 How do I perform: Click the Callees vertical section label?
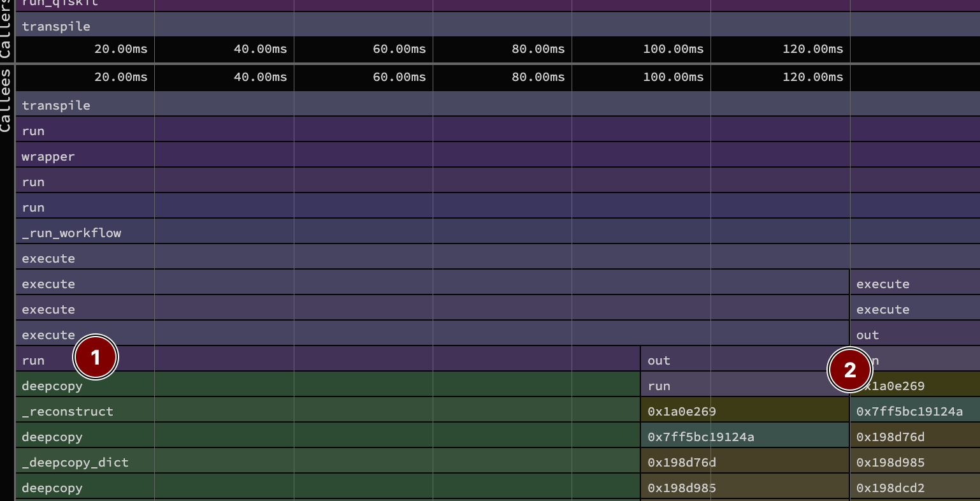(6, 101)
